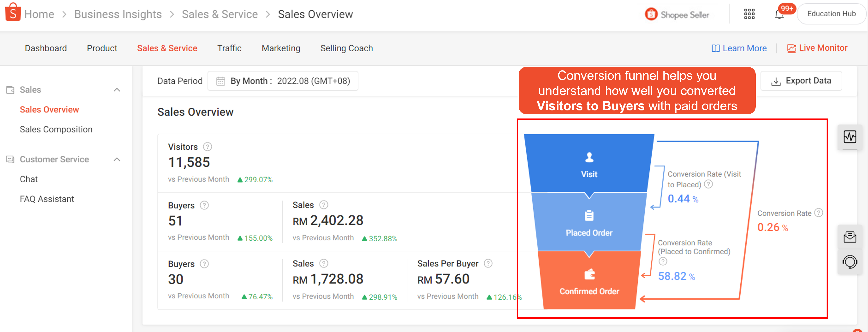Click the Visitors help question mark icon

(x=207, y=147)
